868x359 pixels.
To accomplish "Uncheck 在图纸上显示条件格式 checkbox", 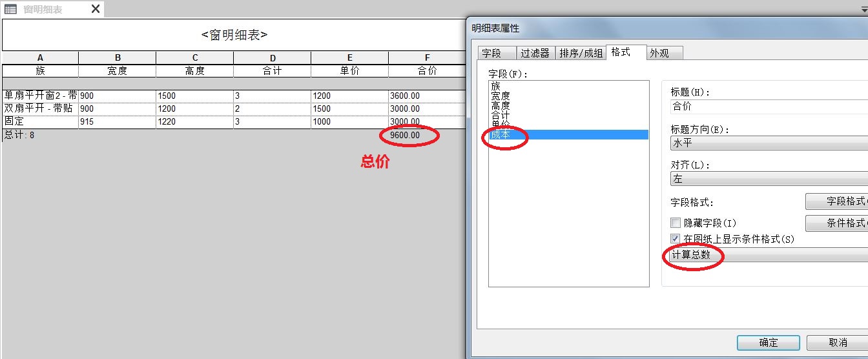I will 676,239.
